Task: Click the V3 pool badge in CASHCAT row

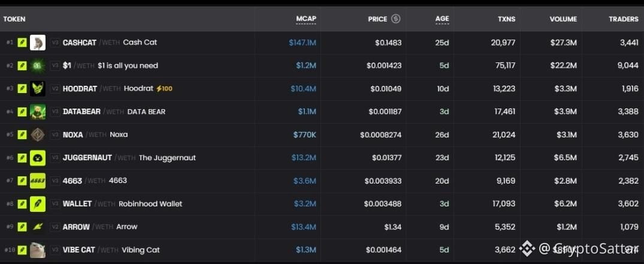Action: (x=55, y=43)
